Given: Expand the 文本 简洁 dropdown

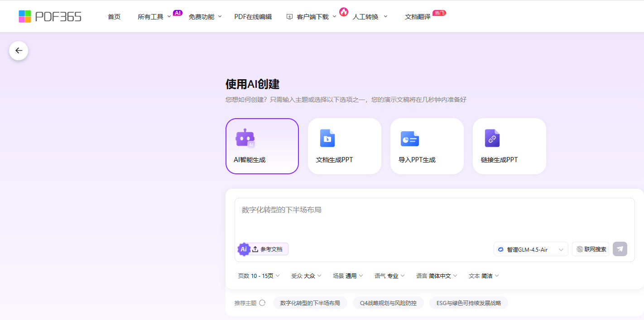Looking at the screenshot, I should click(x=484, y=276).
